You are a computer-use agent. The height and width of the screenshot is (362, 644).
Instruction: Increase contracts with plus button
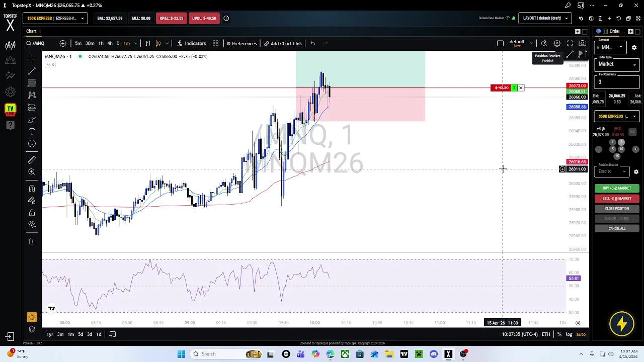[635, 149]
